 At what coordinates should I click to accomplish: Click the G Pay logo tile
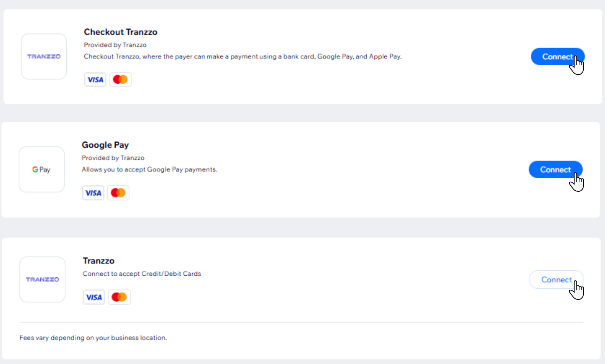pyautogui.click(x=41, y=169)
